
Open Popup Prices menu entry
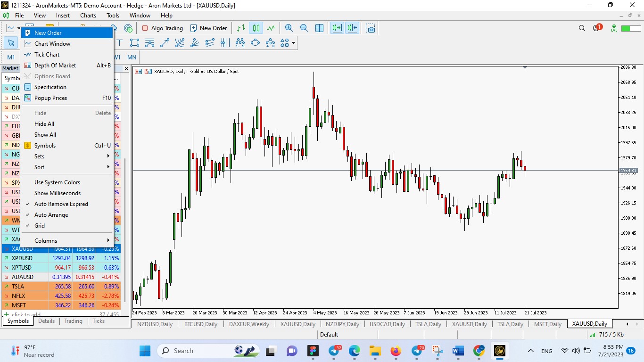[67, 98]
